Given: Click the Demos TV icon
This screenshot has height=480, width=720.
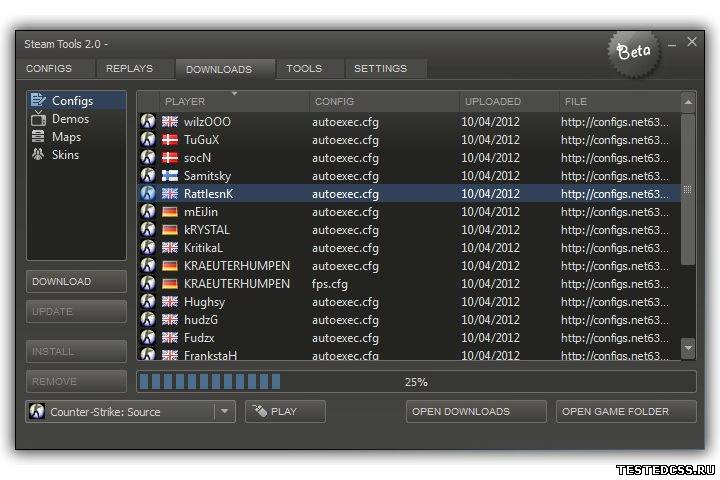Looking at the screenshot, I should click(x=38, y=119).
